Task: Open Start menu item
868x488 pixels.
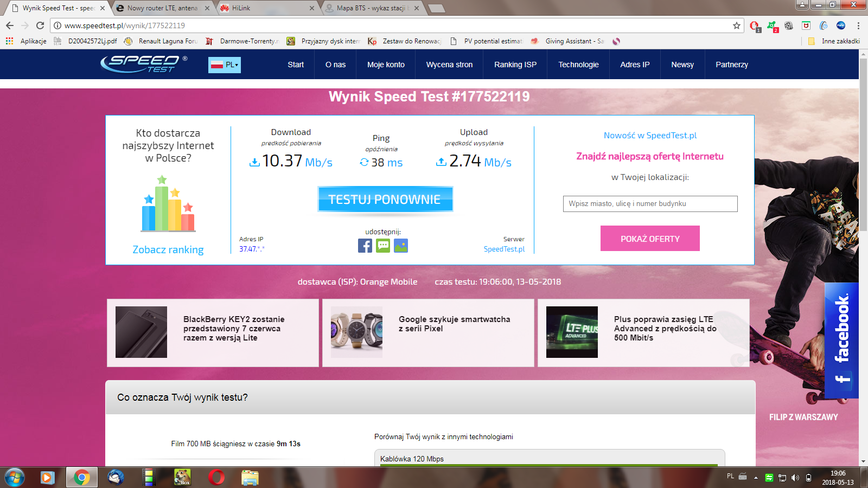Action: (x=296, y=65)
